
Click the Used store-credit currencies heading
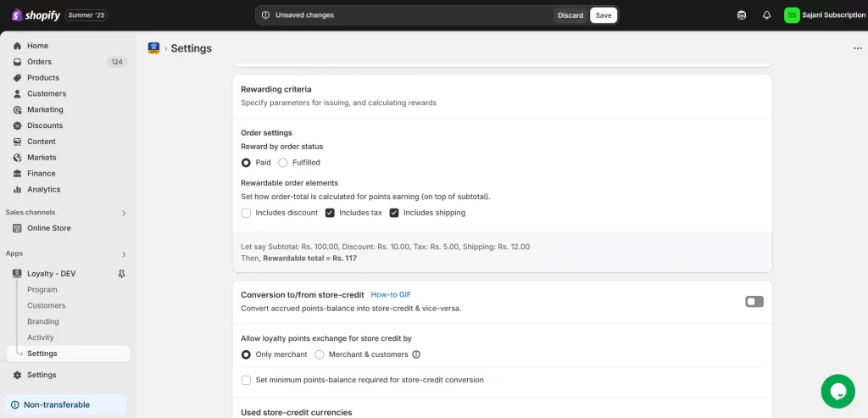point(296,412)
